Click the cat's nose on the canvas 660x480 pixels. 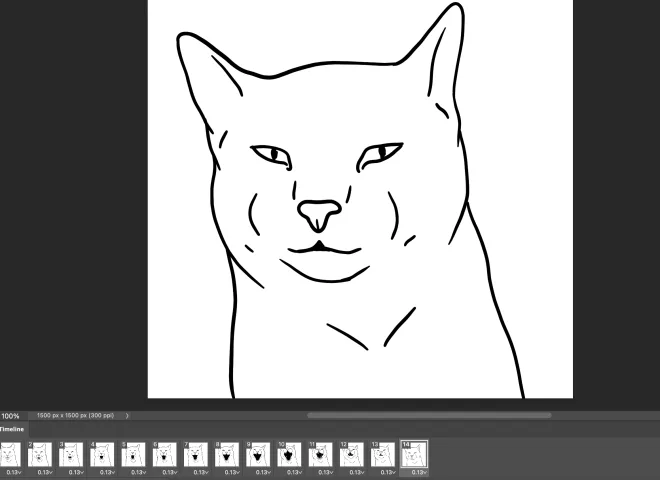tap(319, 212)
